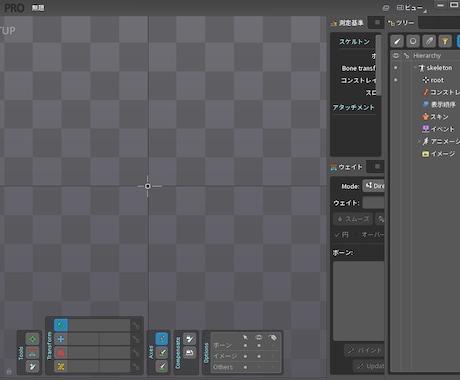Select the middle Axes option button
Image resolution: width=460 pixels, height=380 pixels.
(x=162, y=353)
